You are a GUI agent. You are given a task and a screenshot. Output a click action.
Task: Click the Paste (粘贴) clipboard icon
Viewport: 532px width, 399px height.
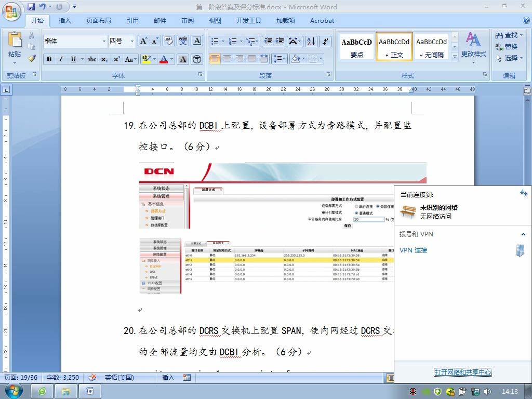pyautogui.click(x=15, y=39)
